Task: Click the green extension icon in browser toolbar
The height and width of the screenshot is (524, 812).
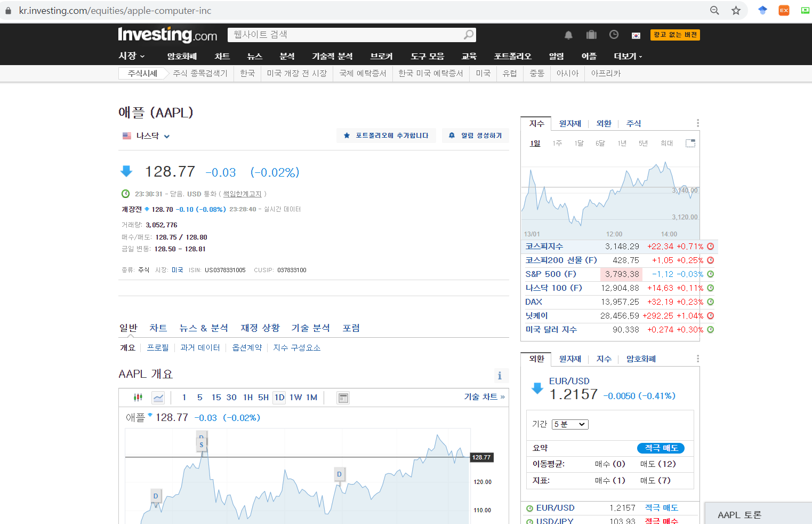Action: point(805,10)
